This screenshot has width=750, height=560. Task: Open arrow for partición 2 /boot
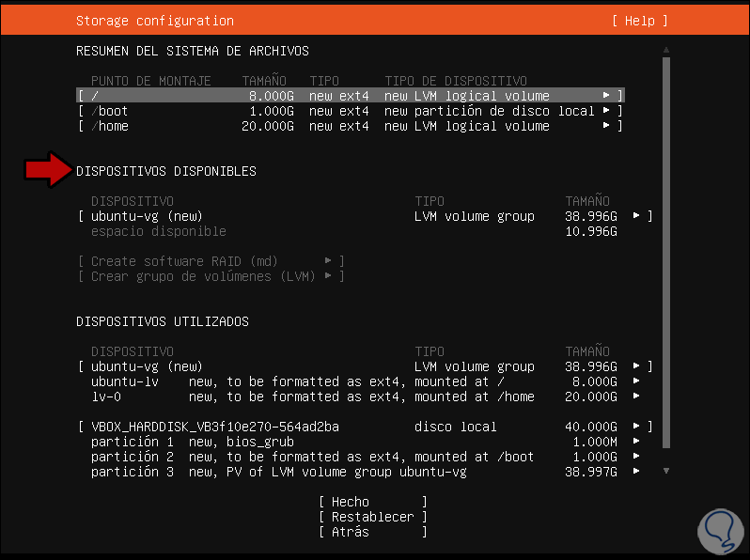(x=637, y=457)
